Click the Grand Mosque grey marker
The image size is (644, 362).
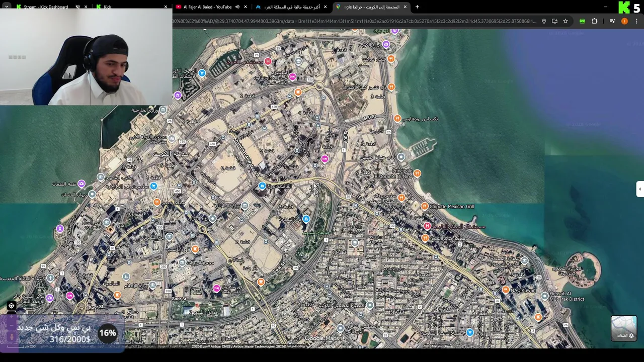[x=172, y=139]
